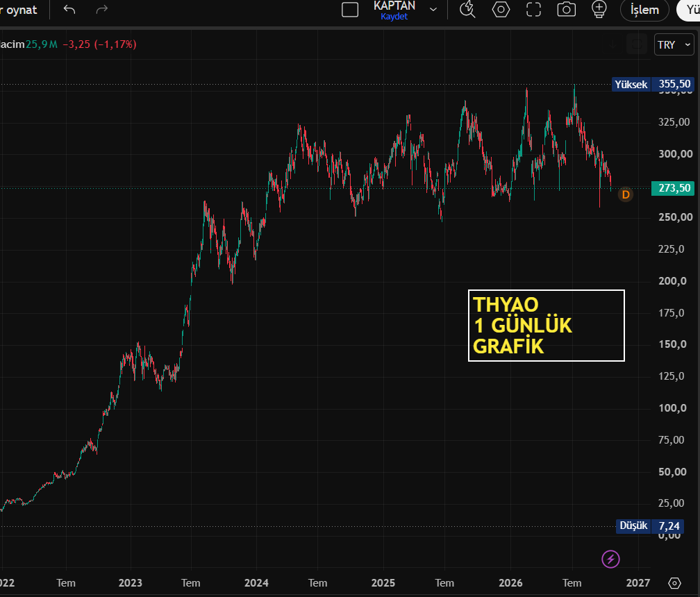Click the 2026 label on the time axis
Screen dimensions: 700x597
(510, 582)
